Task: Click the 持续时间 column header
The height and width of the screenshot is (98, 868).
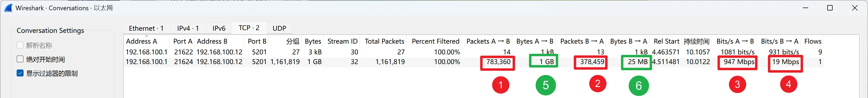Action: tap(696, 41)
